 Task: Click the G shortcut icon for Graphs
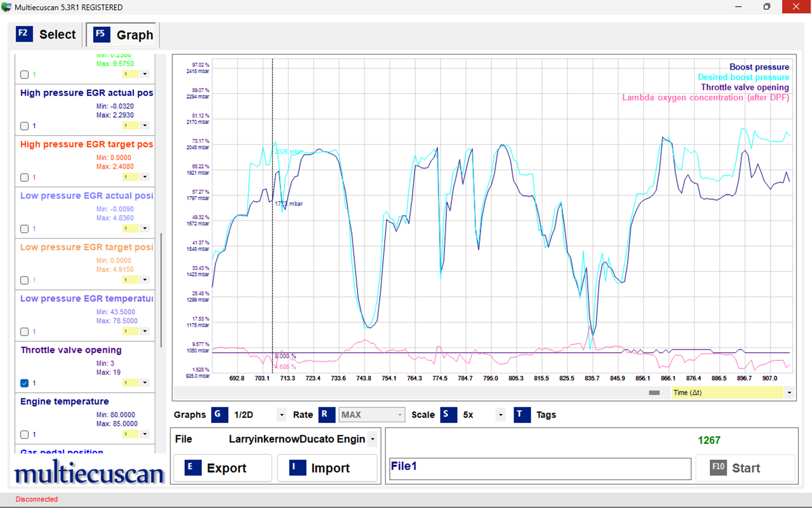coord(219,415)
